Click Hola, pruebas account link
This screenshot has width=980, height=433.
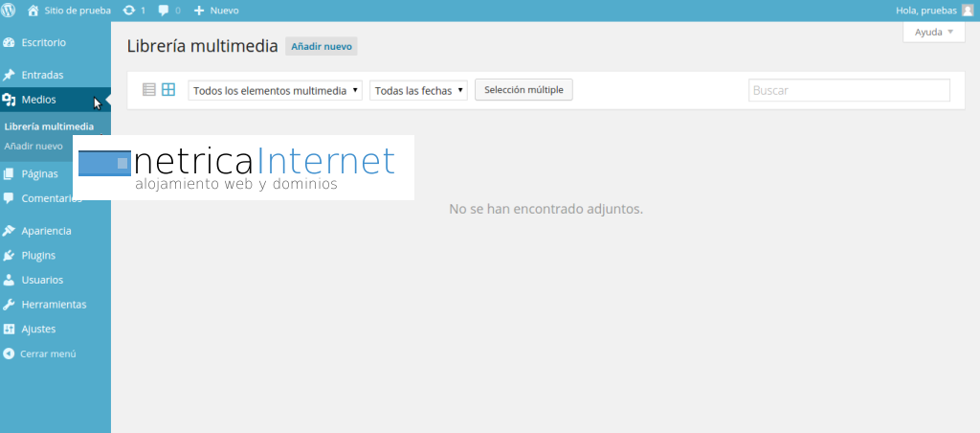click(x=926, y=11)
